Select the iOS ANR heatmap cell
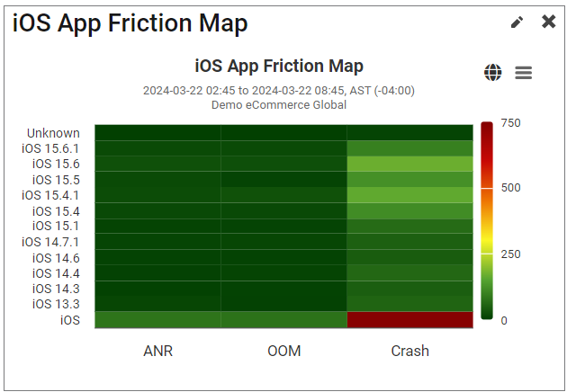 coord(157,320)
